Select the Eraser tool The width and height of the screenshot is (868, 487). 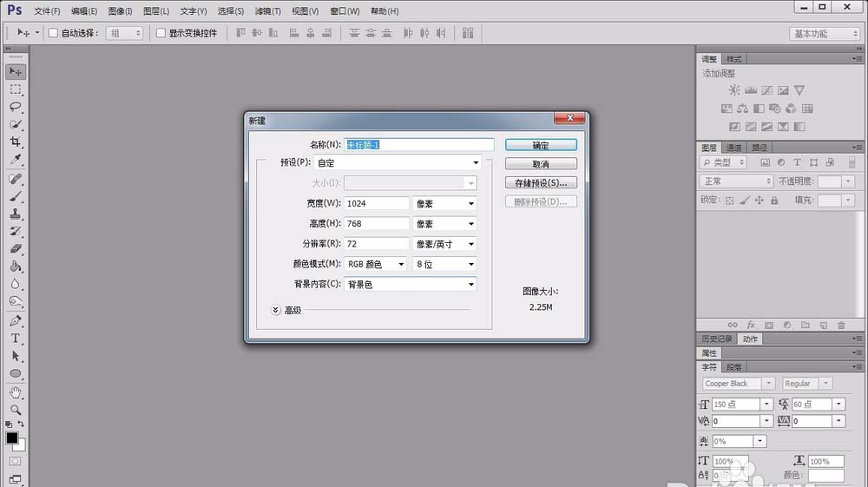pos(16,249)
